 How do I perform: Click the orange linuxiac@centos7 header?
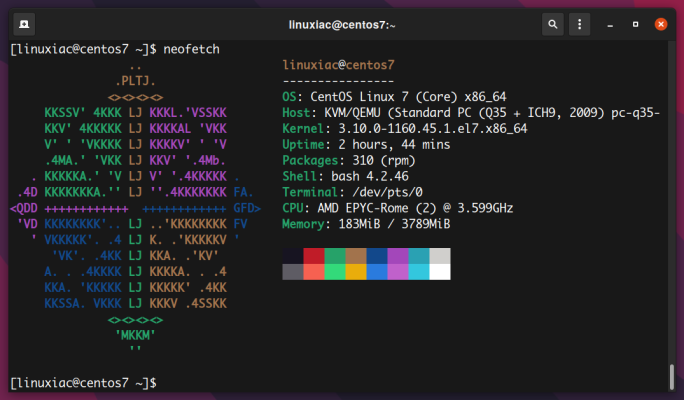tap(339, 65)
